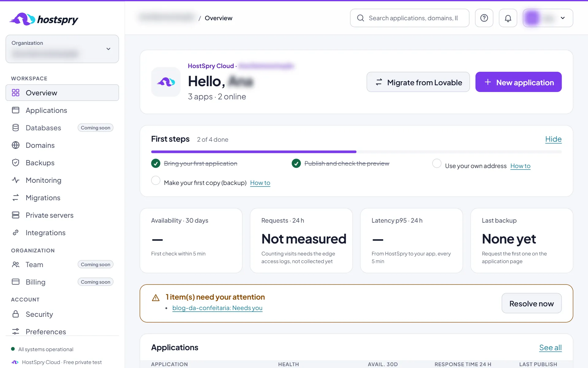Click Migrate from Lovable button
The width and height of the screenshot is (588, 368).
[x=418, y=82]
